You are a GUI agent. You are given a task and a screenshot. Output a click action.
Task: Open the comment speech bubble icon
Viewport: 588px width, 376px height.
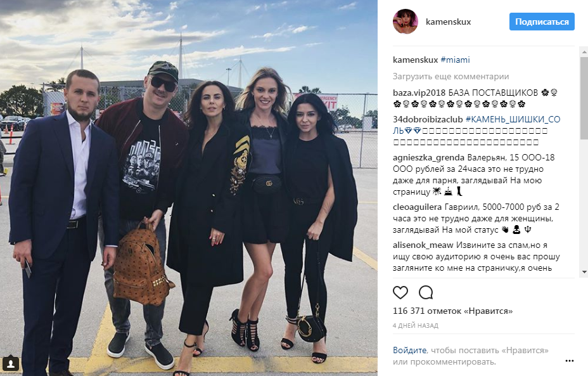[x=426, y=292]
